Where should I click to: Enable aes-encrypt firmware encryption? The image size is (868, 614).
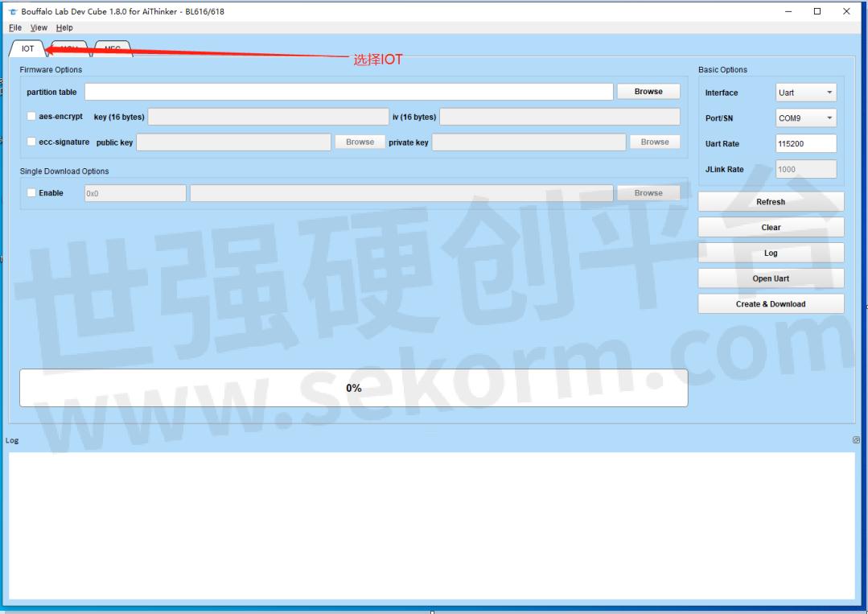(x=31, y=116)
